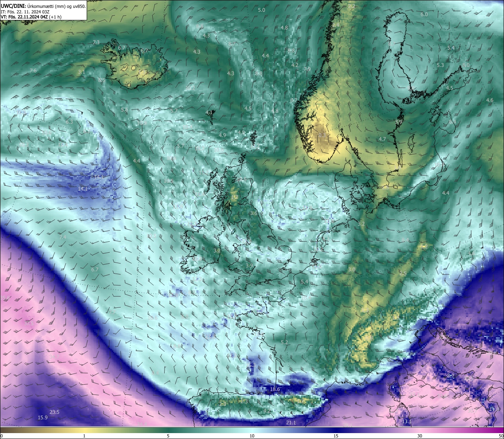Click the 23.5 value label
Image resolution: width=504 pixels, height=439 pixels.
(54, 412)
